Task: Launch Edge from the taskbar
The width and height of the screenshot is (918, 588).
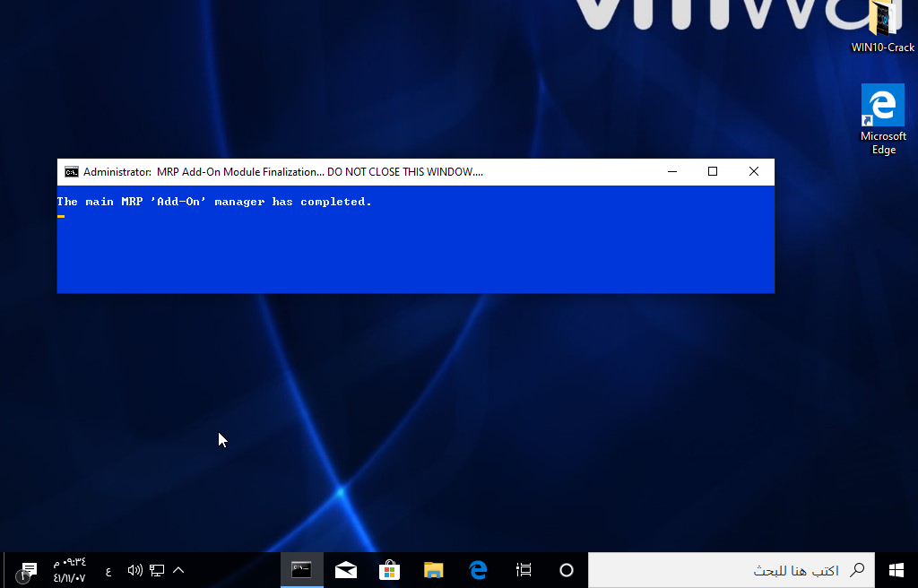Action: [479, 570]
